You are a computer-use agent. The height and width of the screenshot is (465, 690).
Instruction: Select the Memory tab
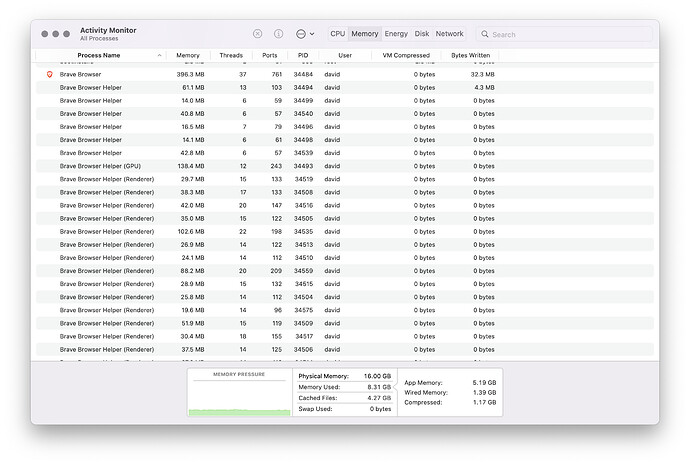pyautogui.click(x=364, y=34)
